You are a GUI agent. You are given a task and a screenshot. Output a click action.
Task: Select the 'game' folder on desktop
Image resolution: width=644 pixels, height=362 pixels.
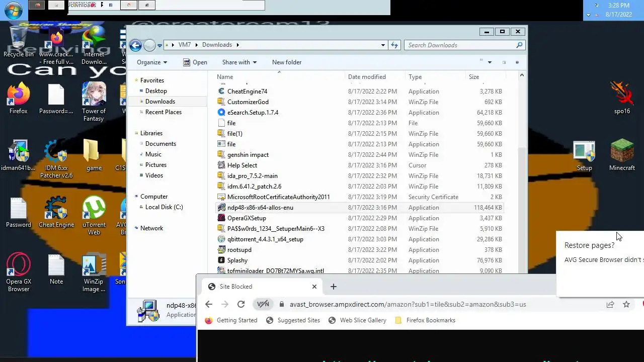94,155
